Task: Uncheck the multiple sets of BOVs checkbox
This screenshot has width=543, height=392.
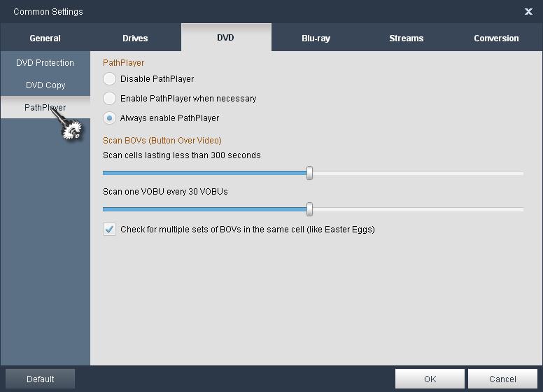Action: 110,229
